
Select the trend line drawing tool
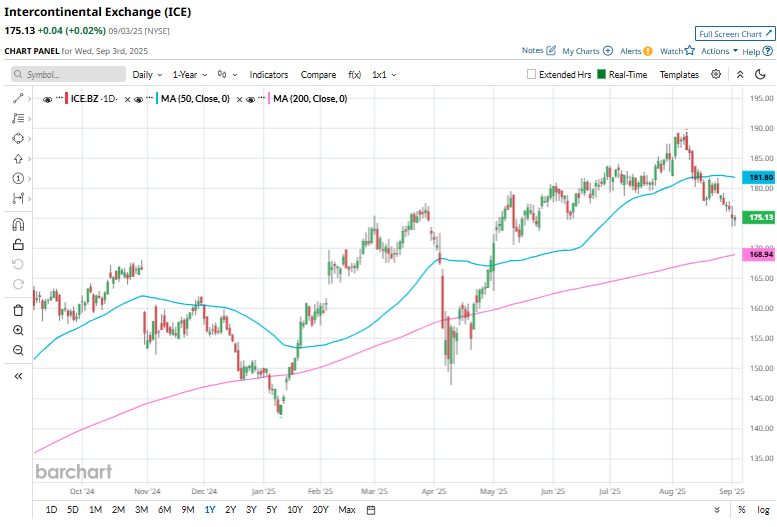click(x=18, y=98)
